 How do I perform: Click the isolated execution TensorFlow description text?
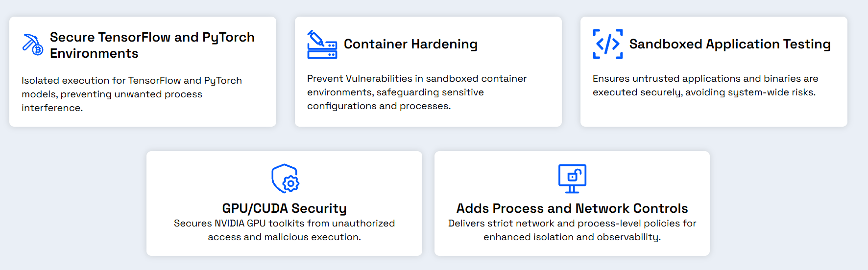point(132,94)
